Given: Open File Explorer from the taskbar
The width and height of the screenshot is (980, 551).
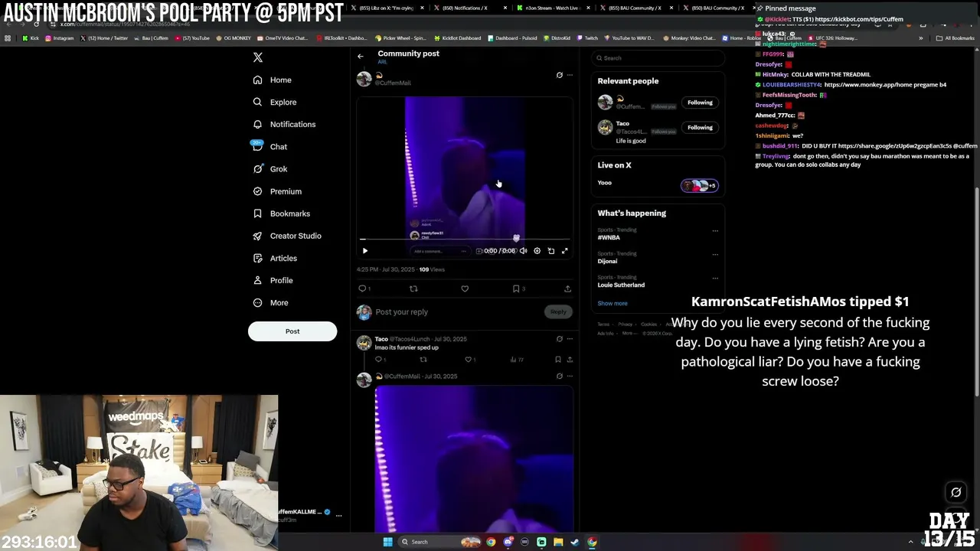Looking at the screenshot, I should coord(558,542).
